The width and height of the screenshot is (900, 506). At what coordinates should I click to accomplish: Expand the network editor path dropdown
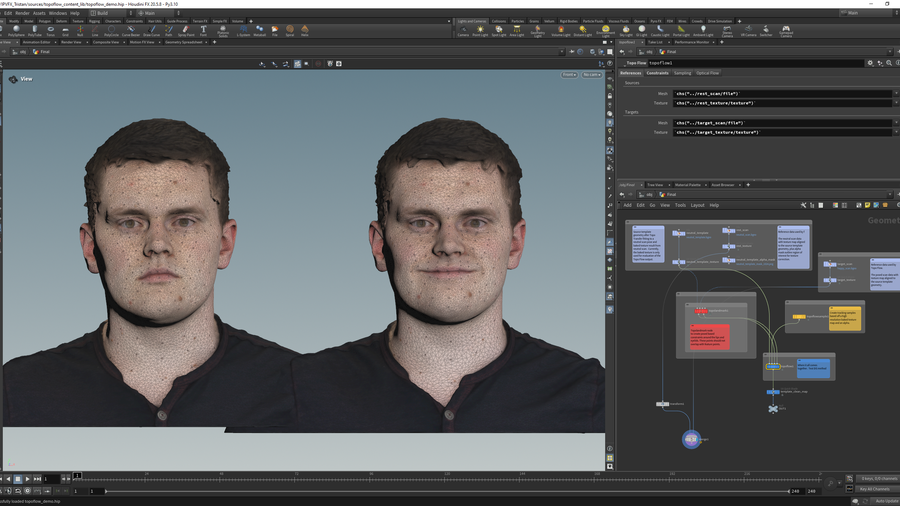pyautogui.click(x=890, y=194)
